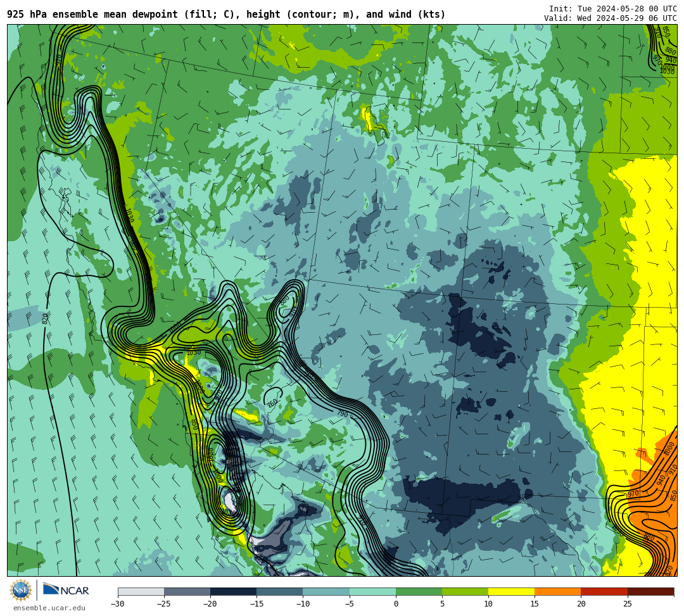Screen dimensions: 684x616
Task: Click the -20 to -15 dark navy swatch
Action: [x=233, y=591]
